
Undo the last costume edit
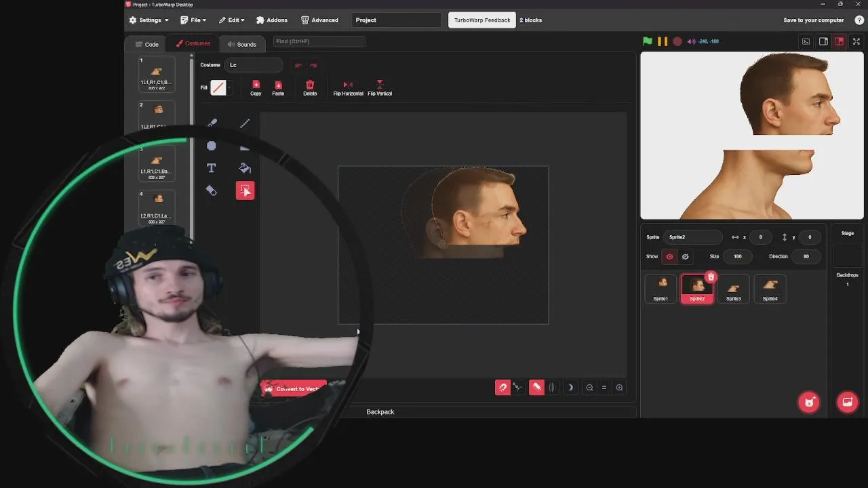[x=298, y=65]
